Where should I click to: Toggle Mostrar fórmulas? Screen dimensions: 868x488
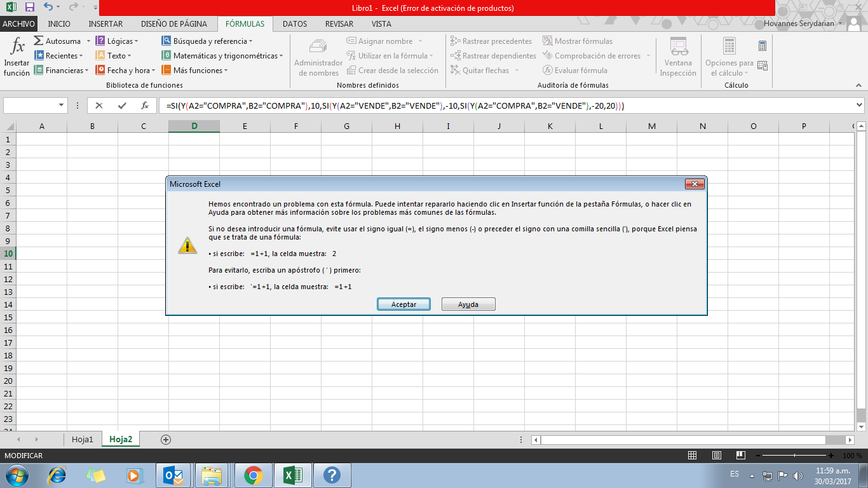[x=578, y=41]
